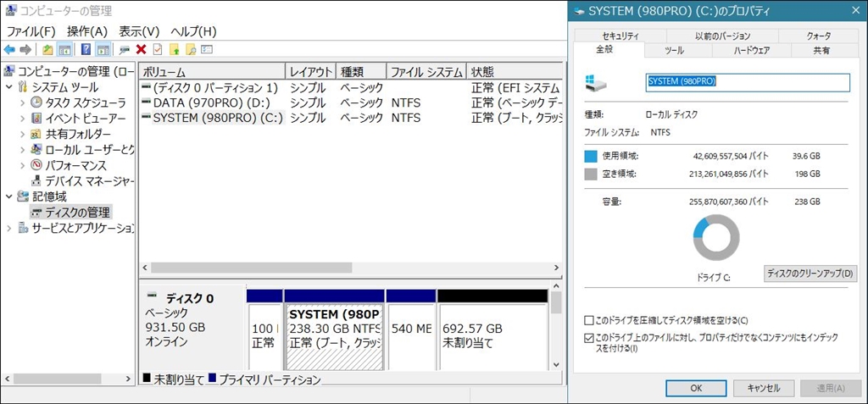
Task: Collapse the 記憶域 tree node
Action: click(8, 196)
